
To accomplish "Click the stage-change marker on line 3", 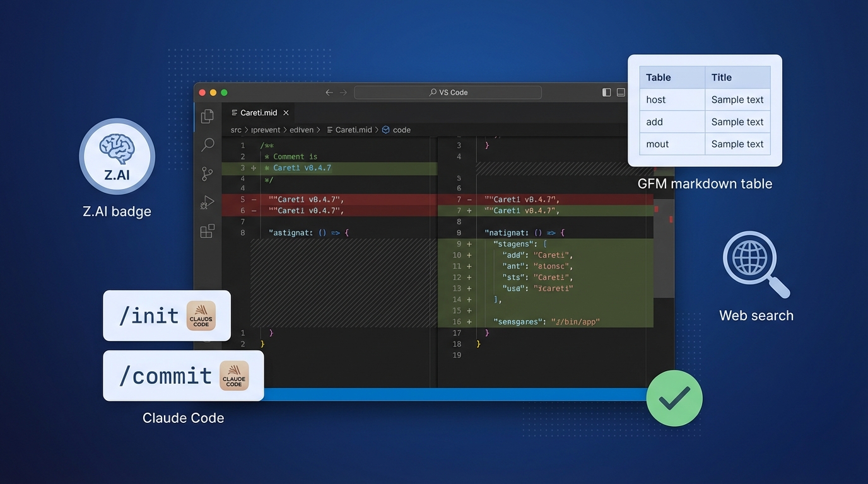I will pos(254,168).
